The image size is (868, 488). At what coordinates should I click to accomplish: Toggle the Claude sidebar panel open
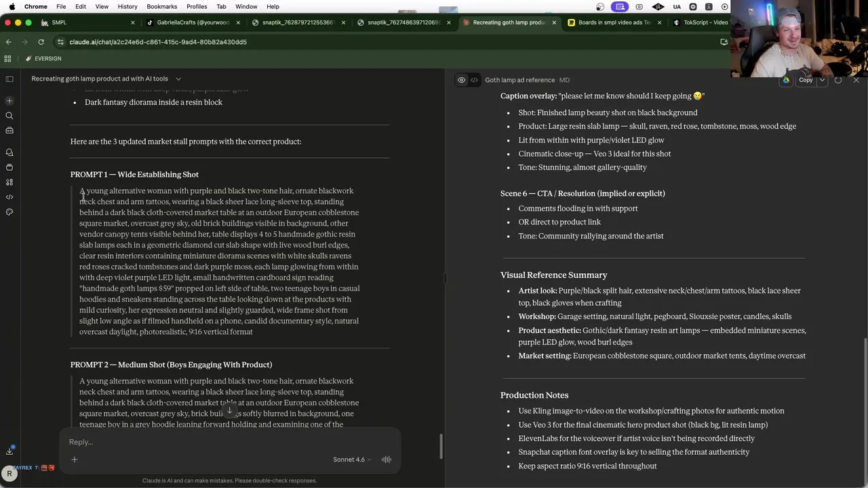point(9,79)
